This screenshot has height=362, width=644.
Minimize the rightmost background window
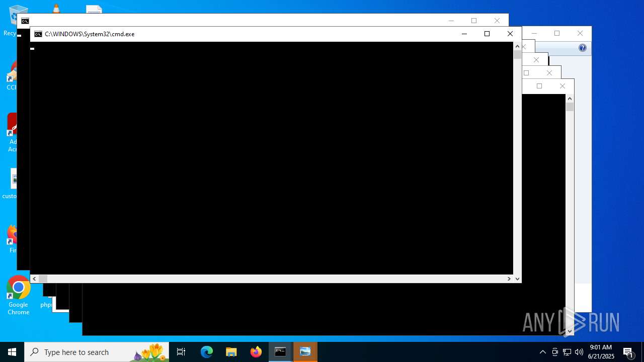534,33
